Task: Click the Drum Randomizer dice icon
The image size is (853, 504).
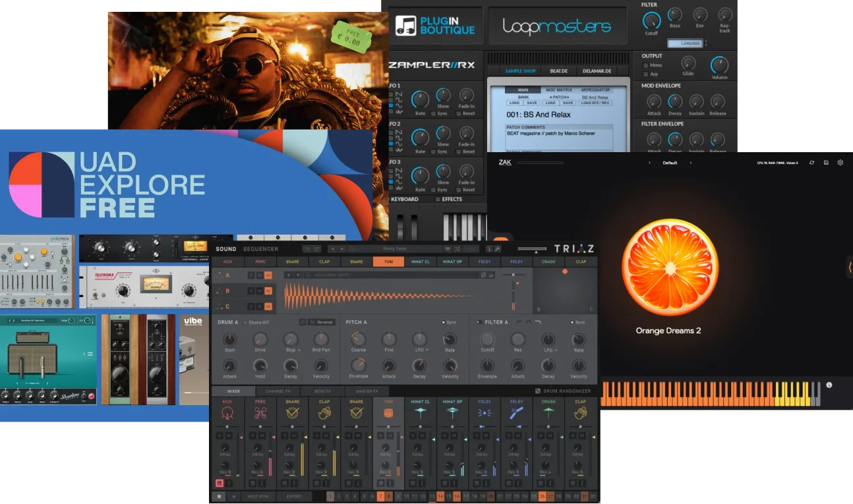Action: 538,391
